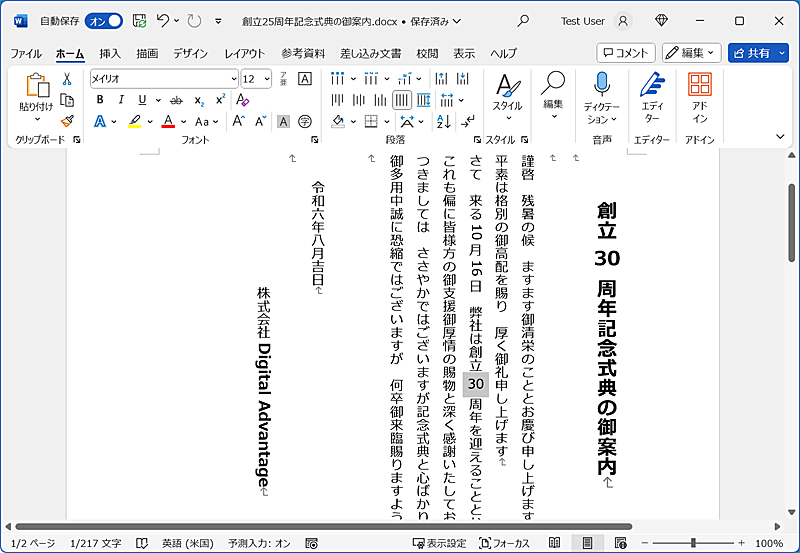This screenshot has width=800, height=553.
Task: Open the 挿入 ribbon tab
Action: 110,53
